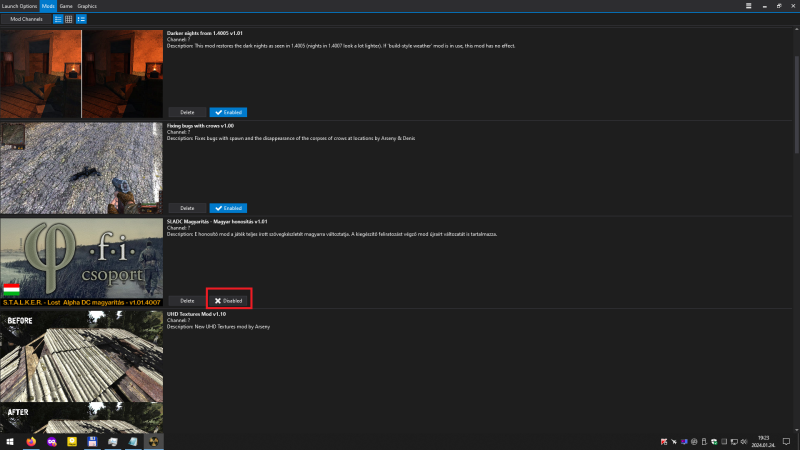Open the purple infinity app on taskbar
The width and height of the screenshot is (800, 450).
[52, 442]
